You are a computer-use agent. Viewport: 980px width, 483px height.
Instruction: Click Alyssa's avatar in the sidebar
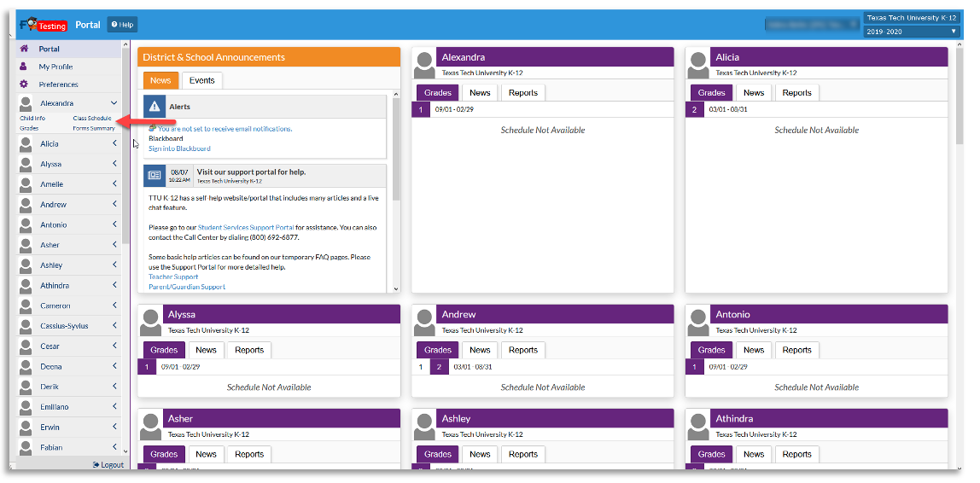[26, 165]
